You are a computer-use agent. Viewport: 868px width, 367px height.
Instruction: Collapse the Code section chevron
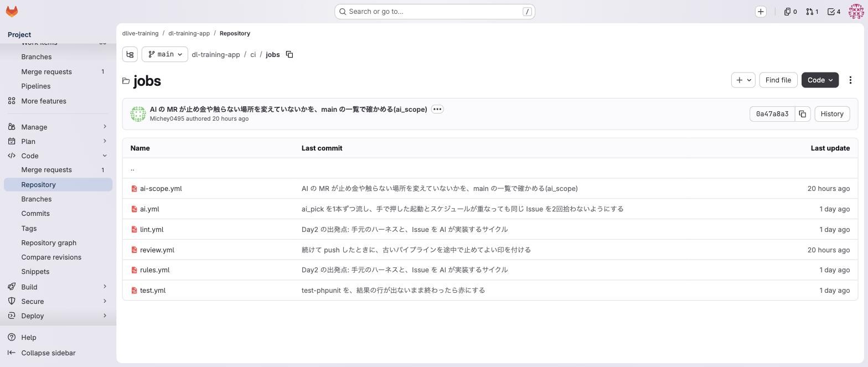105,156
